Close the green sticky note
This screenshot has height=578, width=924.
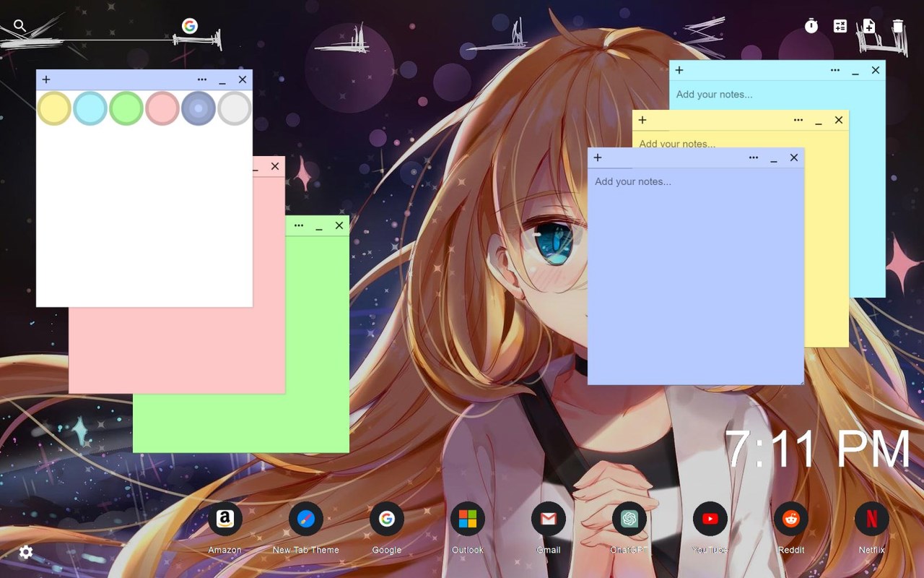point(339,225)
